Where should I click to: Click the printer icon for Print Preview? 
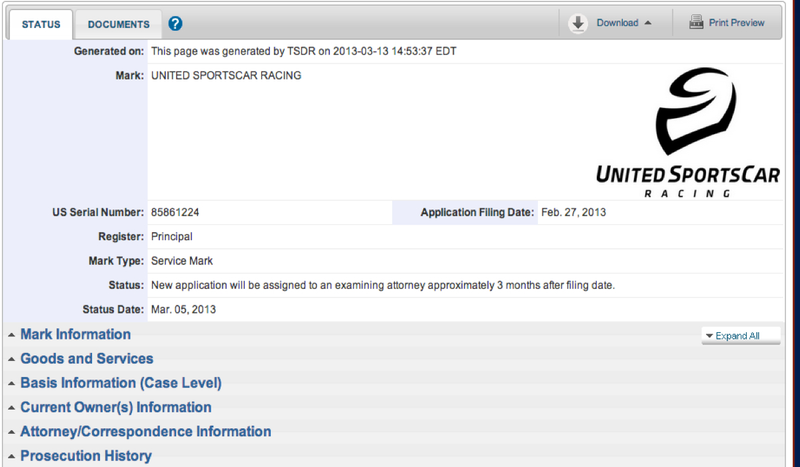coord(696,22)
